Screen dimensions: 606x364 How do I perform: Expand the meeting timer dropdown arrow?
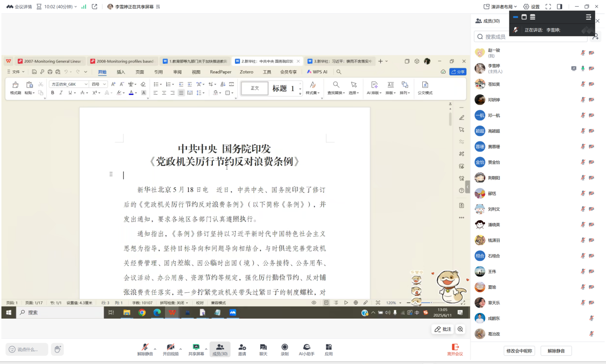pyautogui.click(x=76, y=7)
